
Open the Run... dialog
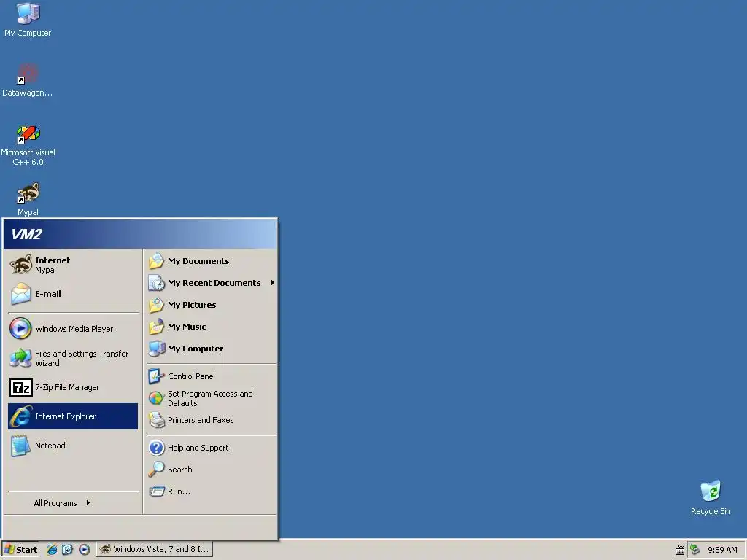point(212,491)
